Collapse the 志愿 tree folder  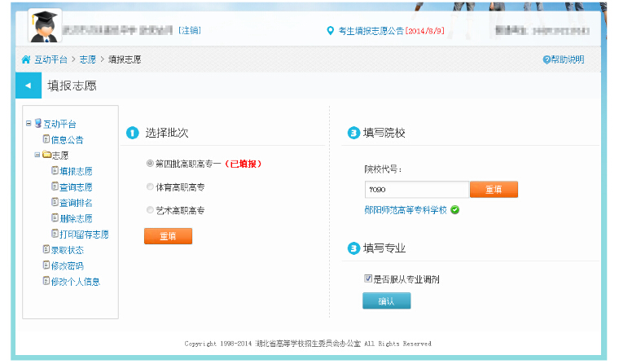tap(37, 155)
